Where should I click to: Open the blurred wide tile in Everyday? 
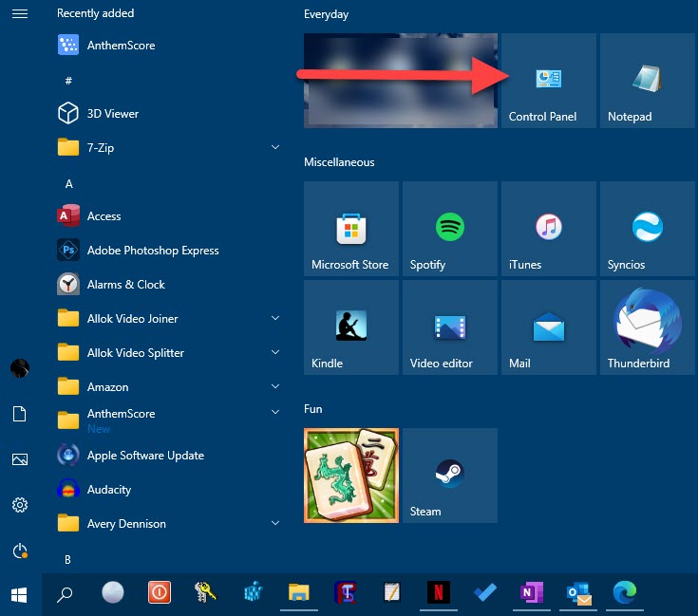401,81
